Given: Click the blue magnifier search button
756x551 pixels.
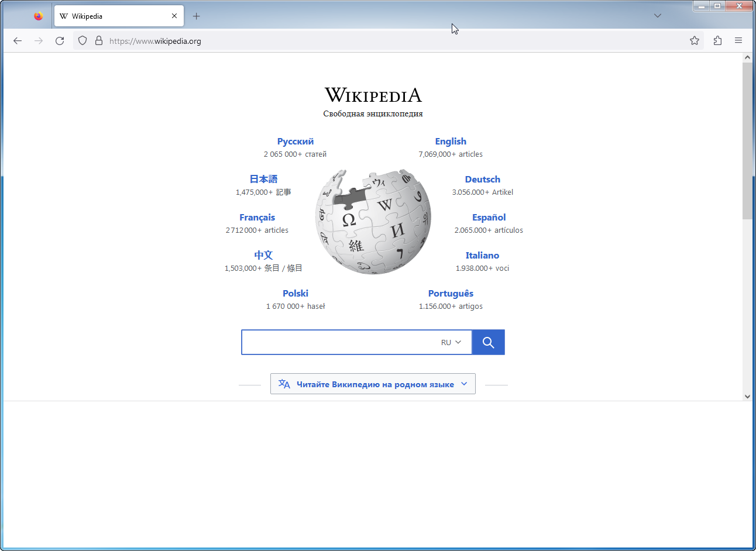Looking at the screenshot, I should click(488, 343).
